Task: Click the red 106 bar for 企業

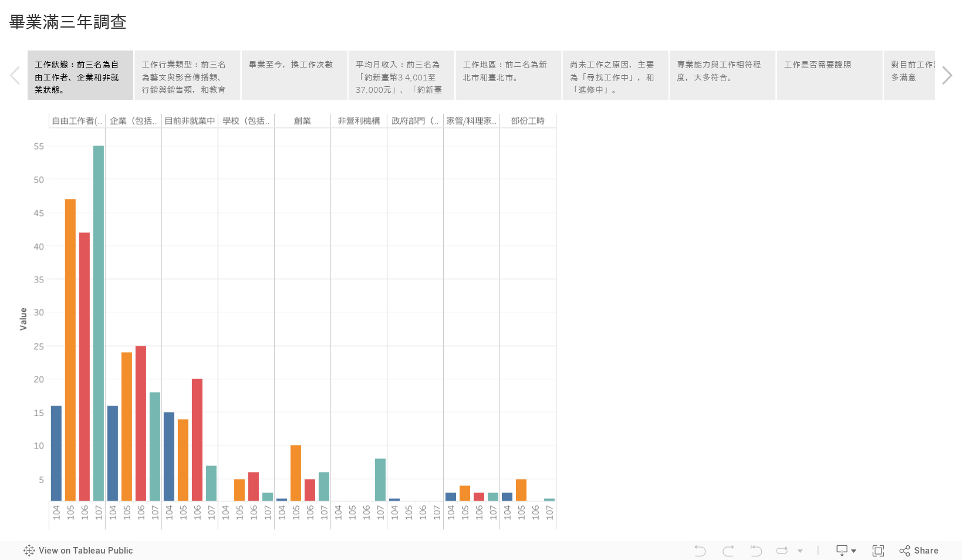Action: pyautogui.click(x=141, y=423)
